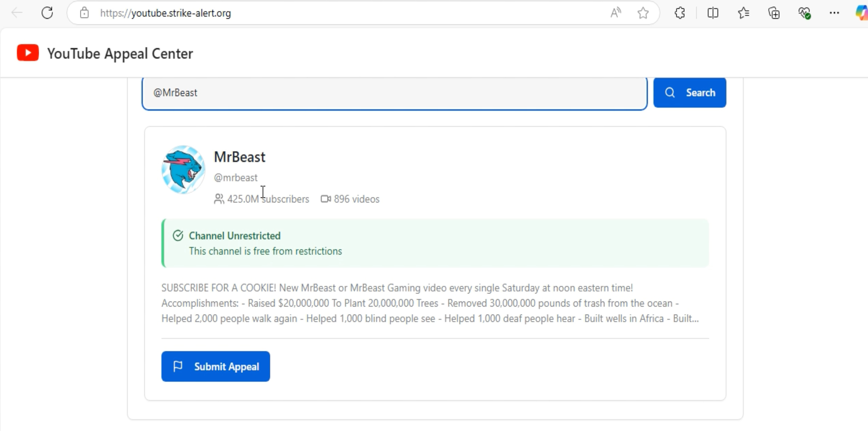Click the Submit Appeal button
The image size is (868, 431).
[x=215, y=366]
